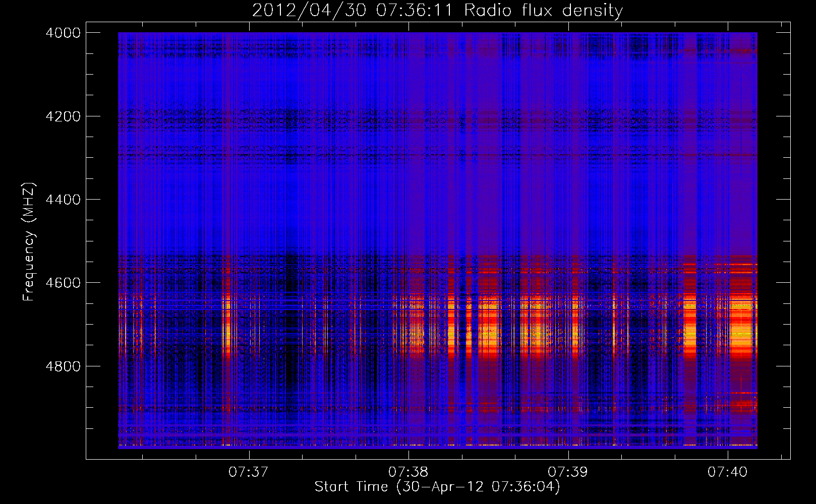Click the "Start Time (30-Apr-12 07:36:04)" axis label

tap(437, 487)
